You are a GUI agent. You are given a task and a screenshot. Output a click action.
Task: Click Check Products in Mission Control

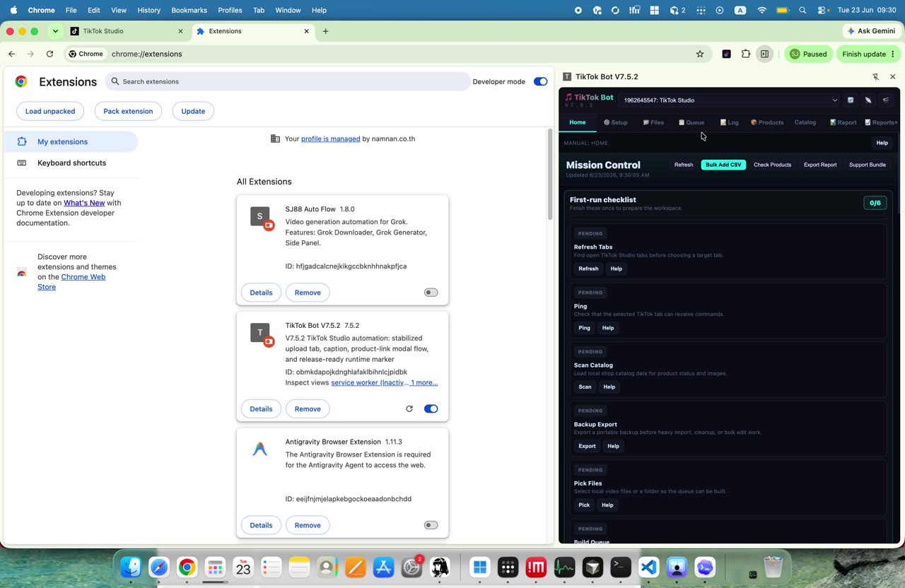pyautogui.click(x=772, y=165)
